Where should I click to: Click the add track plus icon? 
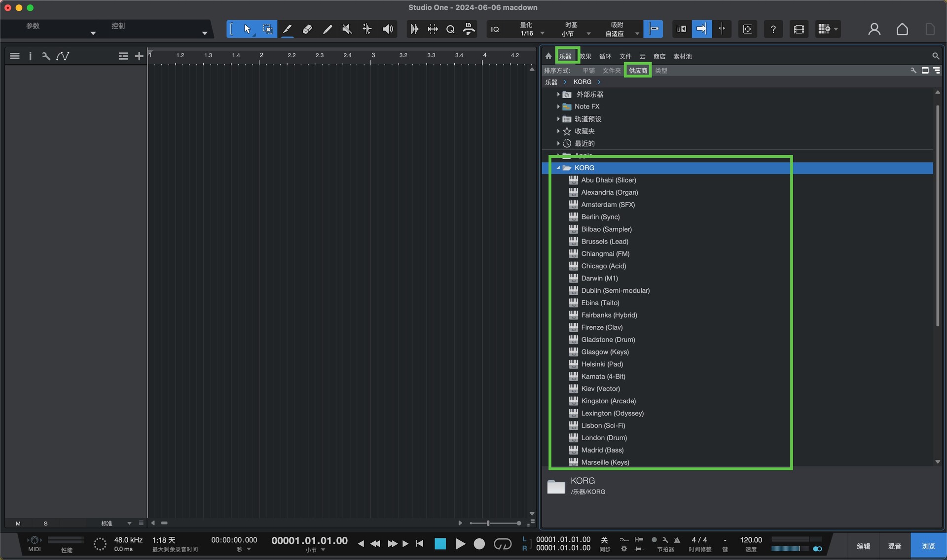(139, 56)
